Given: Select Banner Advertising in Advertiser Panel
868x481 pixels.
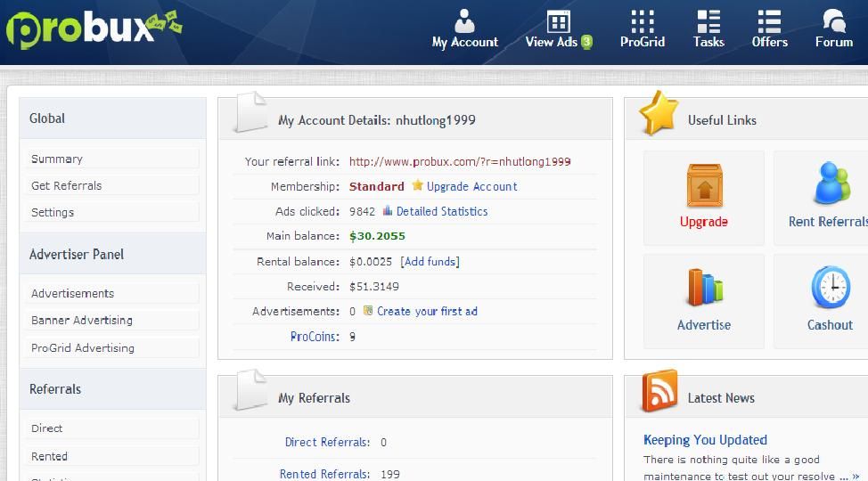Looking at the screenshot, I should 82,320.
